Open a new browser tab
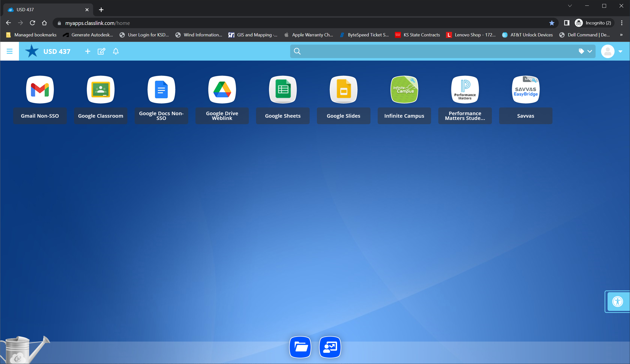Image resolution: width=630 pixels, height=364 pixels. (x=101, y=10)
